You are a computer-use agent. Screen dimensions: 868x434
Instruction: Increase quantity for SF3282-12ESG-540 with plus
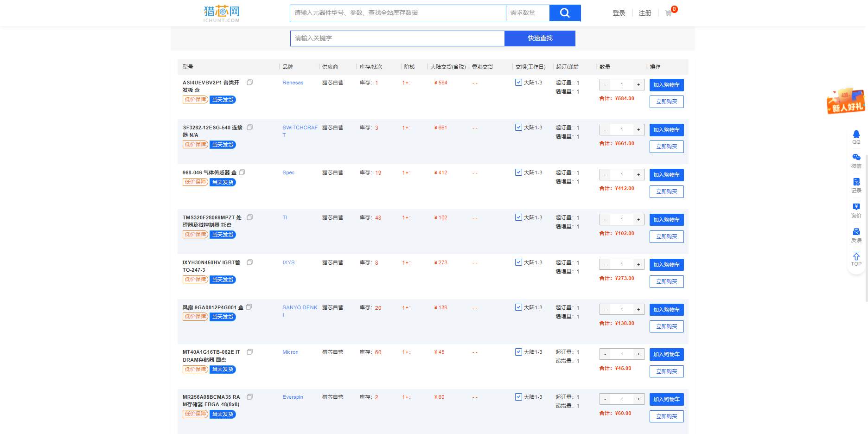pyautogui.click(x=638, y=130)
